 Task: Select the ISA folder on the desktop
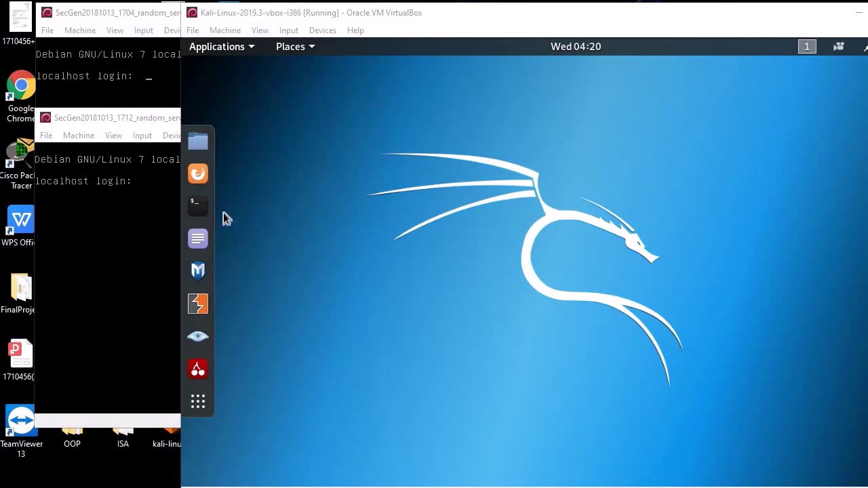point(123,438)
